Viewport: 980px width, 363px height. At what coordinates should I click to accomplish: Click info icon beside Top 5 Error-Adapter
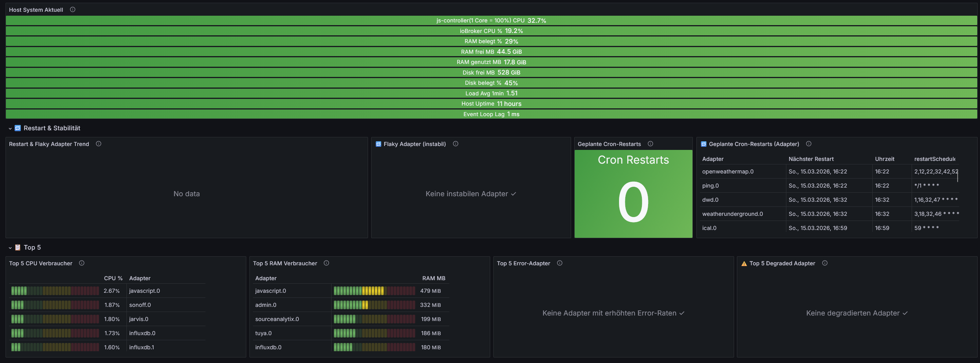pos(560,263)
